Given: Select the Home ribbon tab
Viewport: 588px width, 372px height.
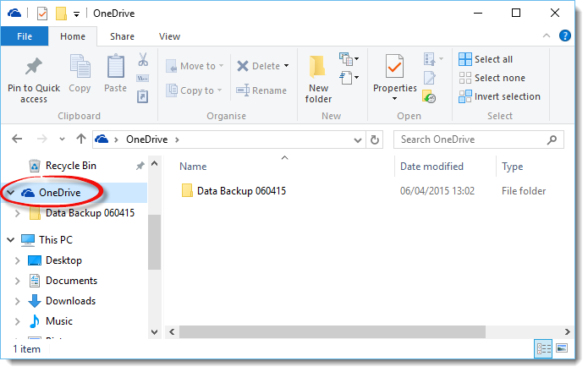Looking at the screenshot, I should tap(73, 36).
